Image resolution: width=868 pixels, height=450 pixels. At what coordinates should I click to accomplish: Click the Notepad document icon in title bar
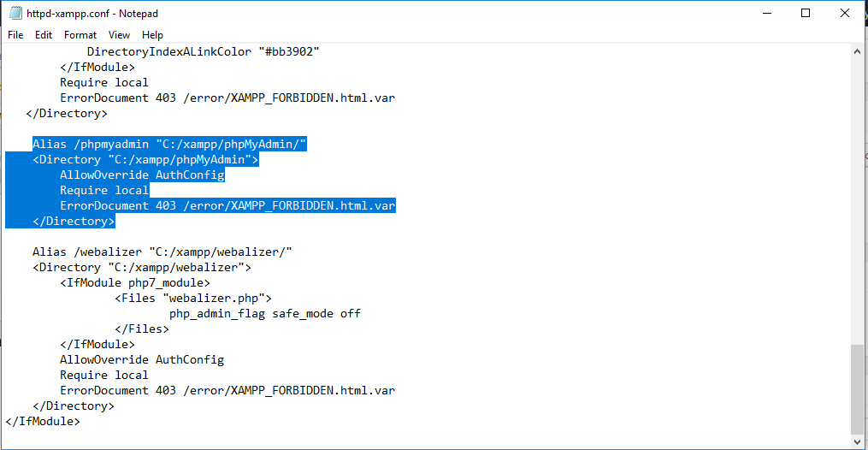(15, 13)
